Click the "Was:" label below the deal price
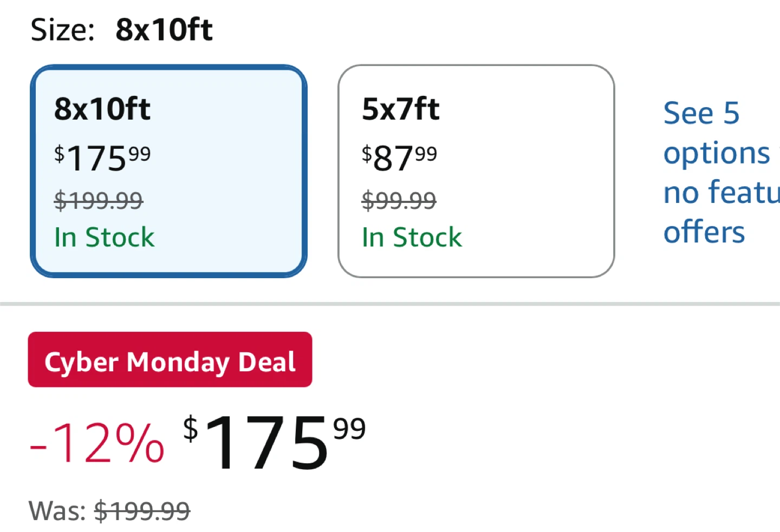The height and width of the screenshot is (532, 780). 57,511
